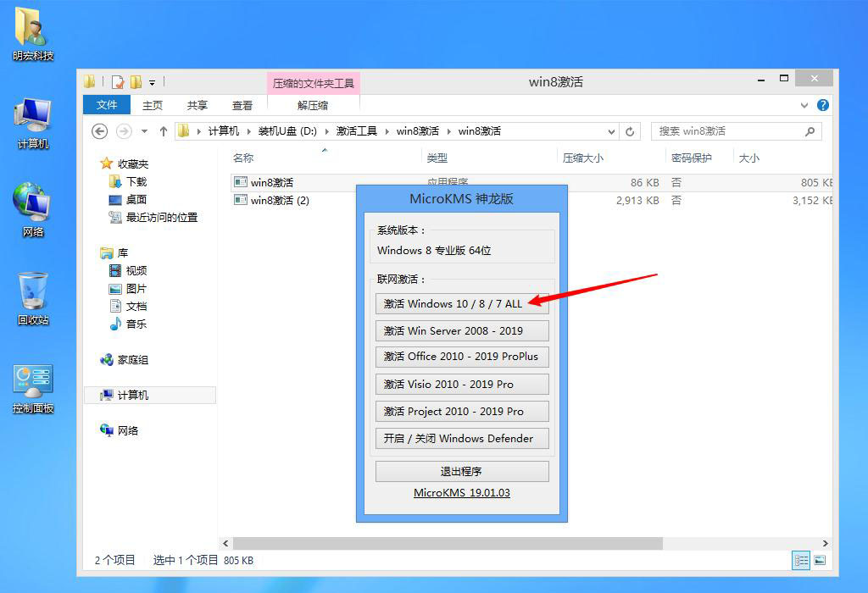This screenshot has width=868, height=593.
Task: Open the recent locations dropdown arrow
Action: pos(144,131)
